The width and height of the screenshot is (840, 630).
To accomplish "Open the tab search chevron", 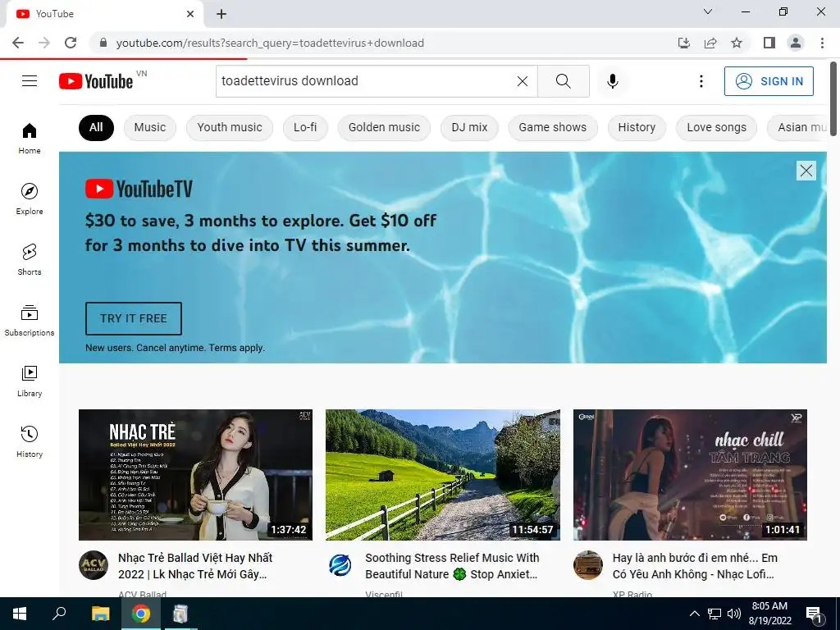I will (708, 11).
